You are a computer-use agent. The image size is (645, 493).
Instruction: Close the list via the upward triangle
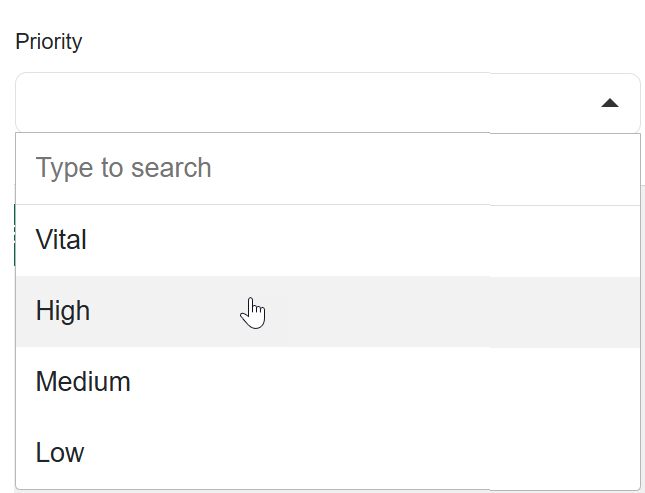pos(610,103)
